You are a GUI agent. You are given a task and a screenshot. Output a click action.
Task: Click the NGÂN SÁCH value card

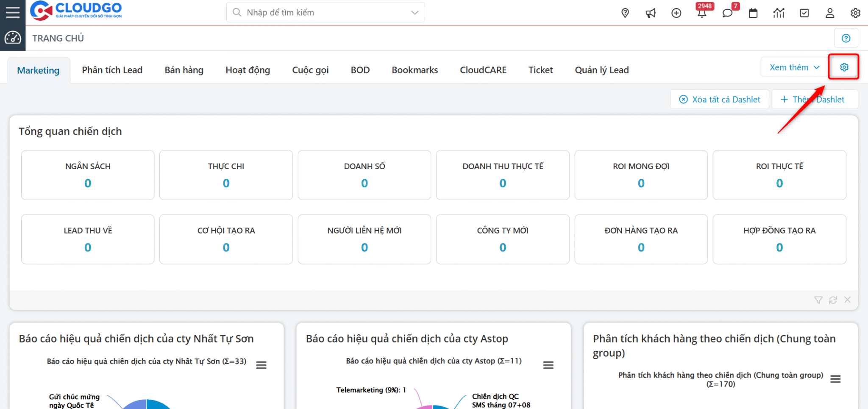click(88, 175)
